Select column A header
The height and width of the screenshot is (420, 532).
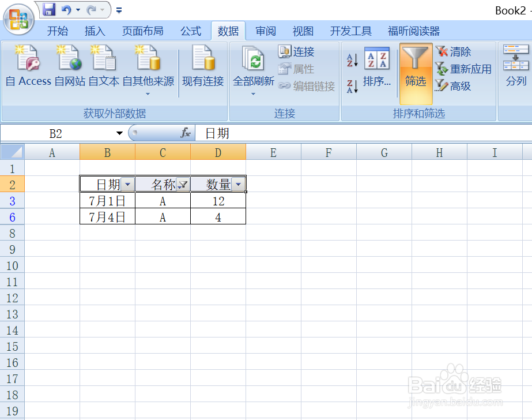[52, 152]
